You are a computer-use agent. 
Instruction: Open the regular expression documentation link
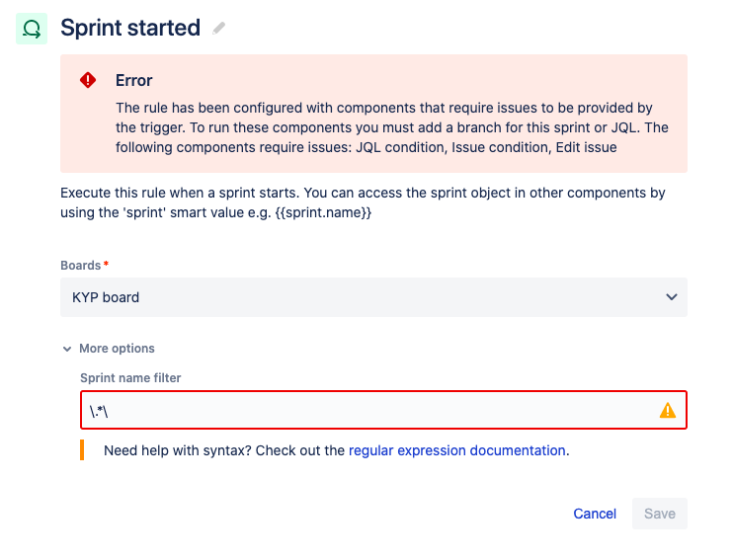(457, 450)
